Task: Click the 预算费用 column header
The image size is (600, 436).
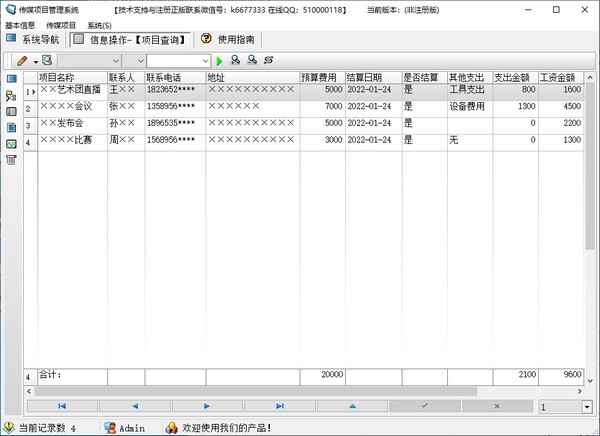Action: click(321, 76)
